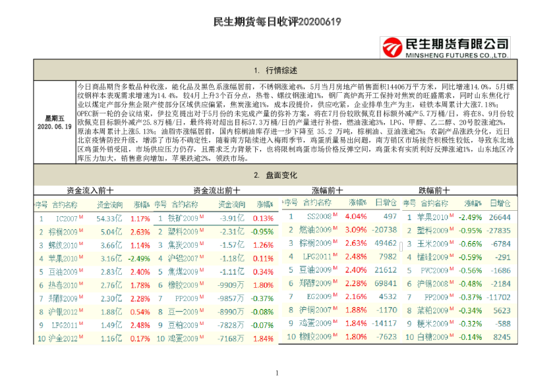555x392 pixels.
Task: Open the 棕榈2009 contract in 资金流入前十
Action: click(x=63, y=232)
